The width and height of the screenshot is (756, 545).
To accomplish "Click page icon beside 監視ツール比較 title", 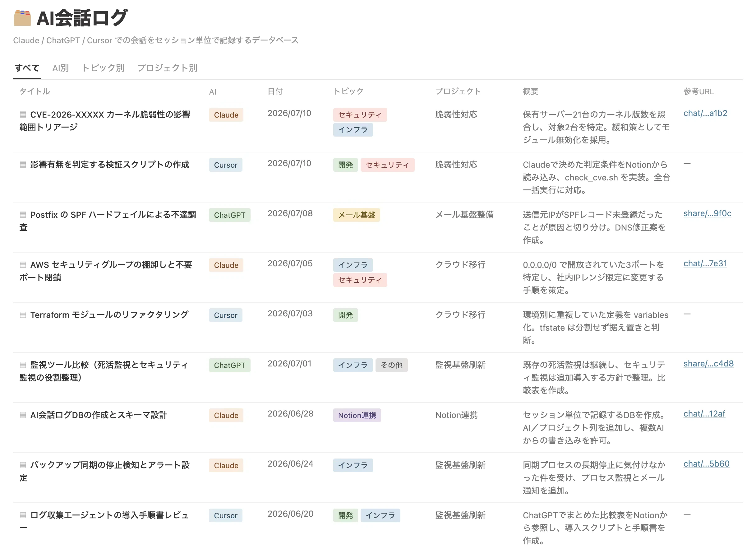I will tap(23, 365).
